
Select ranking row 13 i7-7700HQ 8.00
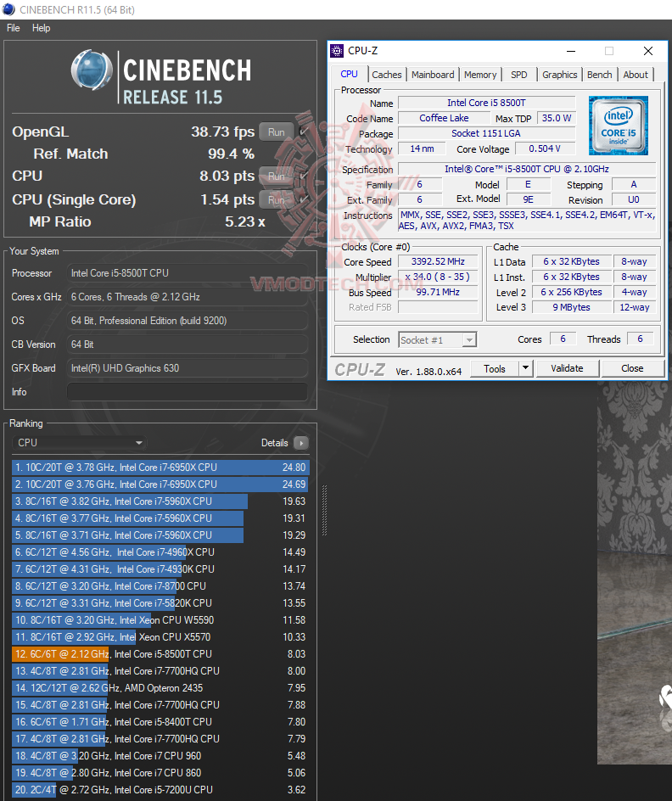[160, 670]
